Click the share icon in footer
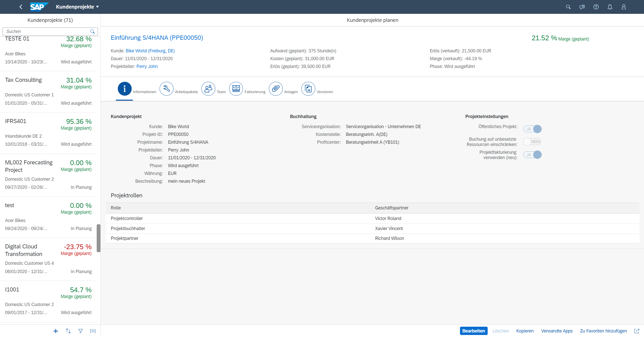The height and width of the screenshot is (337, 644). tap(637, 331)
